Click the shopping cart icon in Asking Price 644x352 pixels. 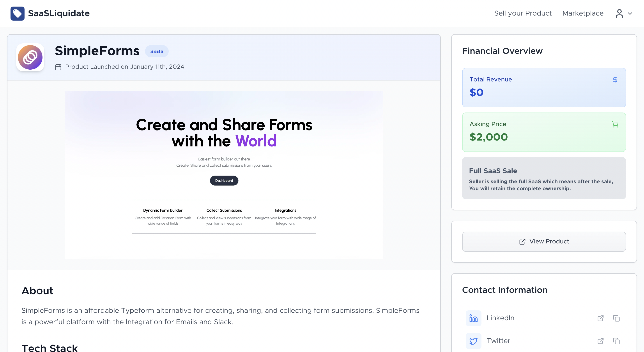click(x=615, y=124)
